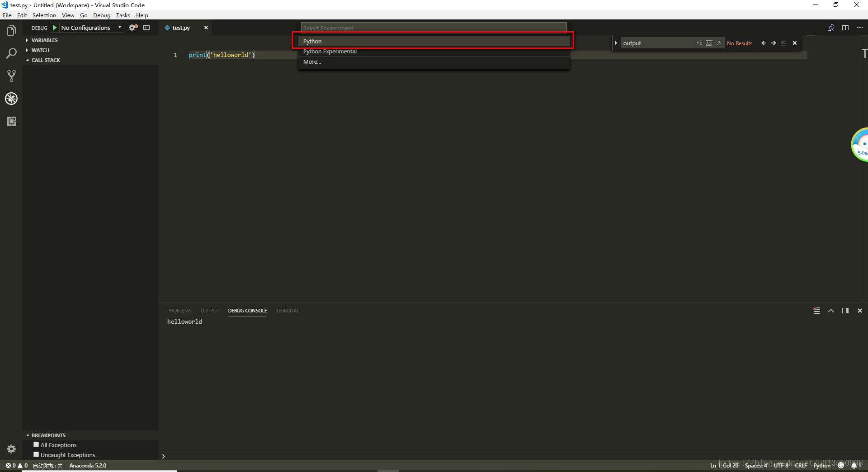Open the Manage gear at sidebar bottom

pyautogui.click(x=11, y=449)
